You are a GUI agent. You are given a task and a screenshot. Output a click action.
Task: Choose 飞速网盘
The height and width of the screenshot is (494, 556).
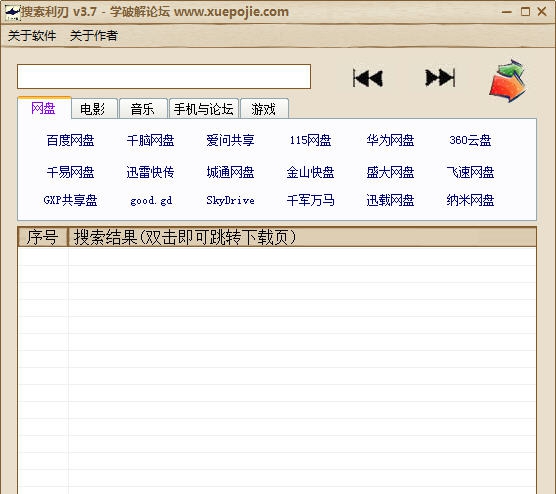click(x=470, y=172)
